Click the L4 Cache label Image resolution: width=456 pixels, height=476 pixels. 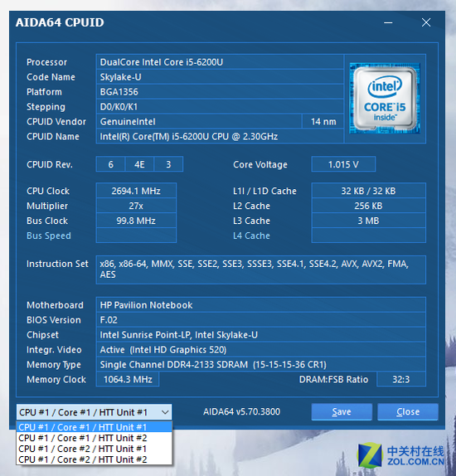click(251, 236)
